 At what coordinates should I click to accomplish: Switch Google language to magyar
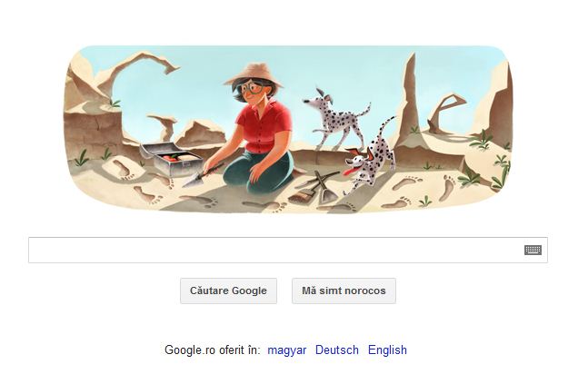287,350
